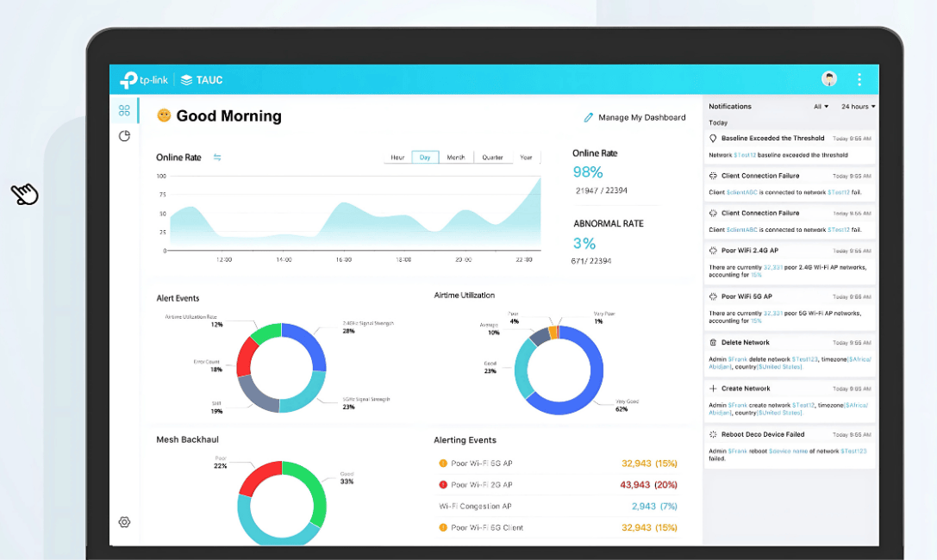Click the trash icon on Delete Network notification
This screenshot has height=560, width=937.
[713, 343]
